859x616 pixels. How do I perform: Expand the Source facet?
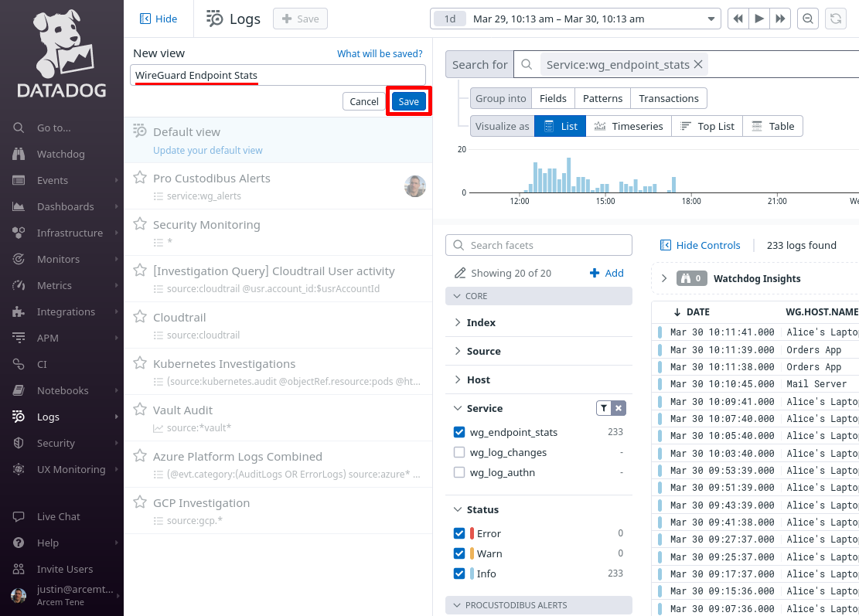coord(477,351)
